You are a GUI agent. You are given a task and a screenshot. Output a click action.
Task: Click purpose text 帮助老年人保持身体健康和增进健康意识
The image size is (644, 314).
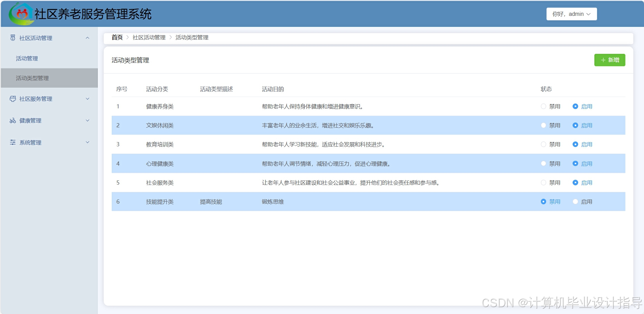coord(312,106)
